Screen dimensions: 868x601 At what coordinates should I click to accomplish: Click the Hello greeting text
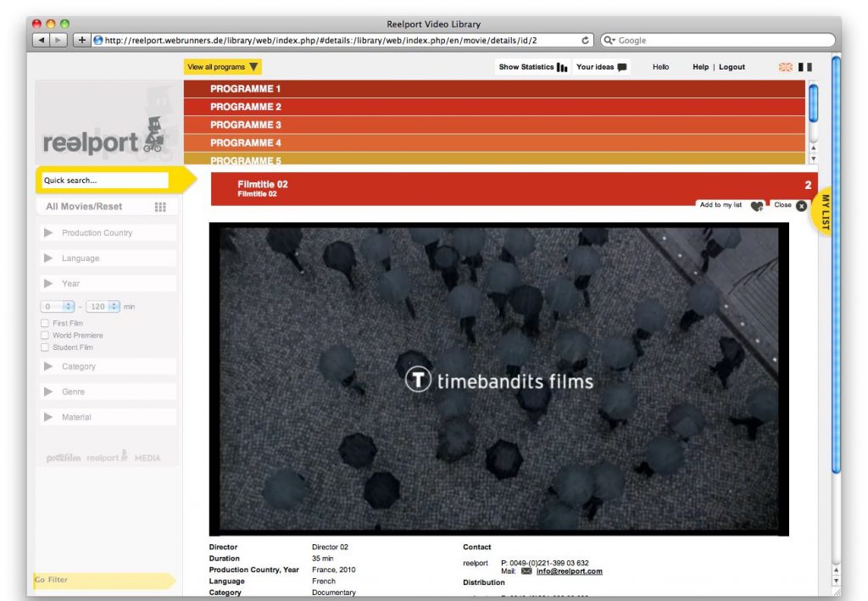pos(660,67)
